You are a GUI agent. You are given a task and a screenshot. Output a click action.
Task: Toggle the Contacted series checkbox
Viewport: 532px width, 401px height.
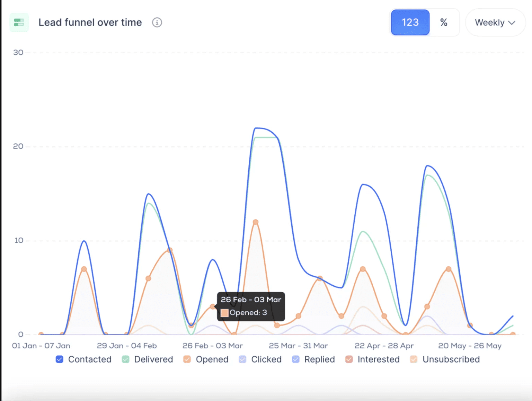[59, 359]
